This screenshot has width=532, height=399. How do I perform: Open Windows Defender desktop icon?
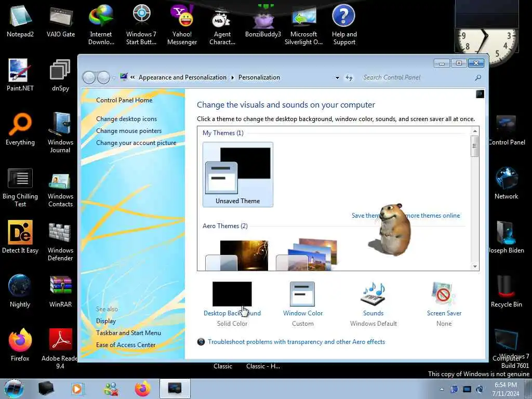coord(60,242)
